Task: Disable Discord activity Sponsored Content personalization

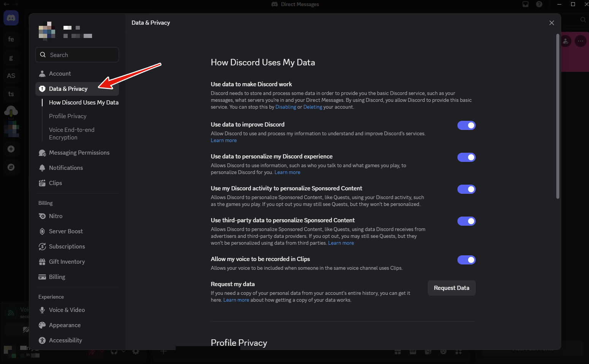Action: point(467,189)
